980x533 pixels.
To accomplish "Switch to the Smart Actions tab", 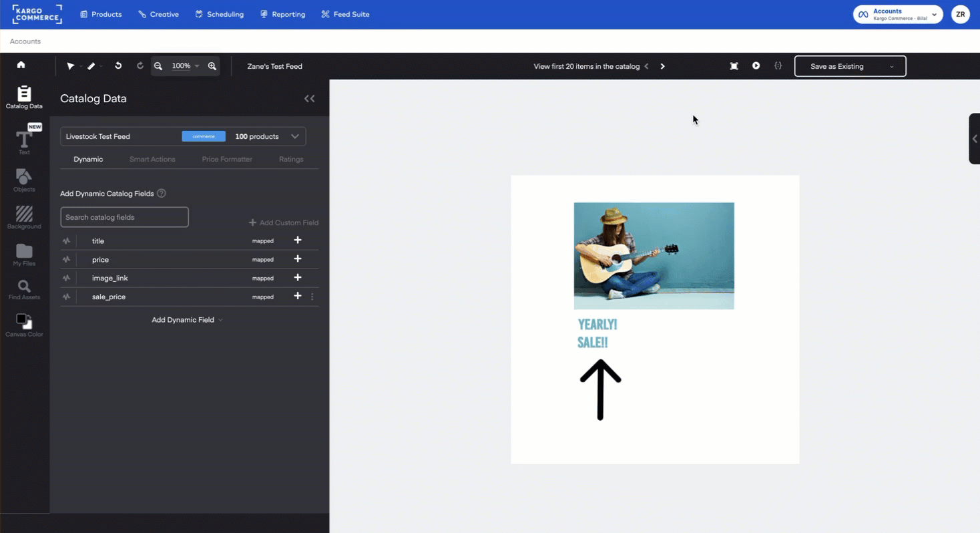I will pyautogui.click(x=152, y=159).
